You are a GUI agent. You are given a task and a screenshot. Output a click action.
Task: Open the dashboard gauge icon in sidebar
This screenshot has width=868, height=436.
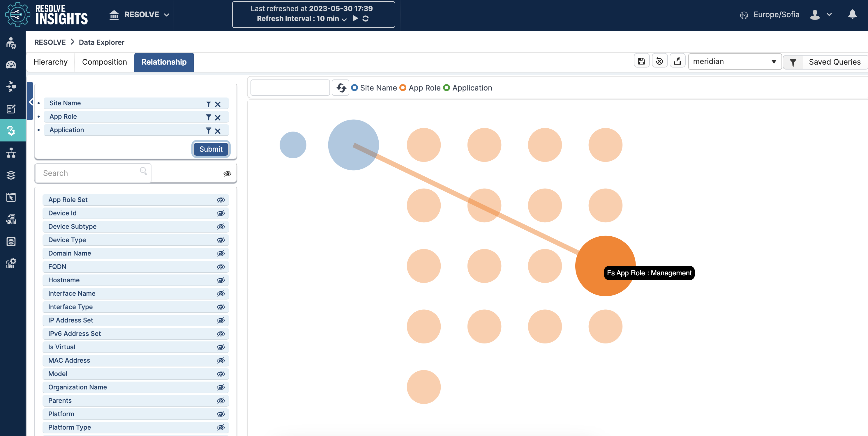(11, 65)
